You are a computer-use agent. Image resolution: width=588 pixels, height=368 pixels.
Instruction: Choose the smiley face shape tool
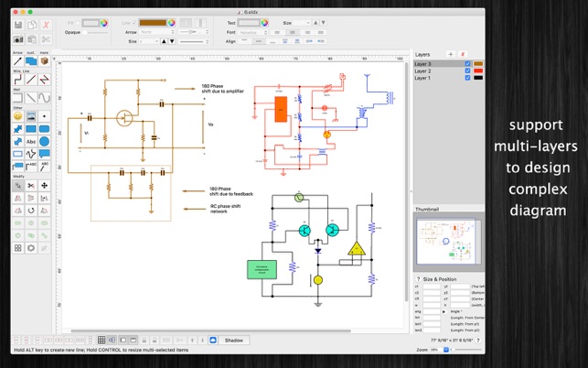tap(17, 116)
